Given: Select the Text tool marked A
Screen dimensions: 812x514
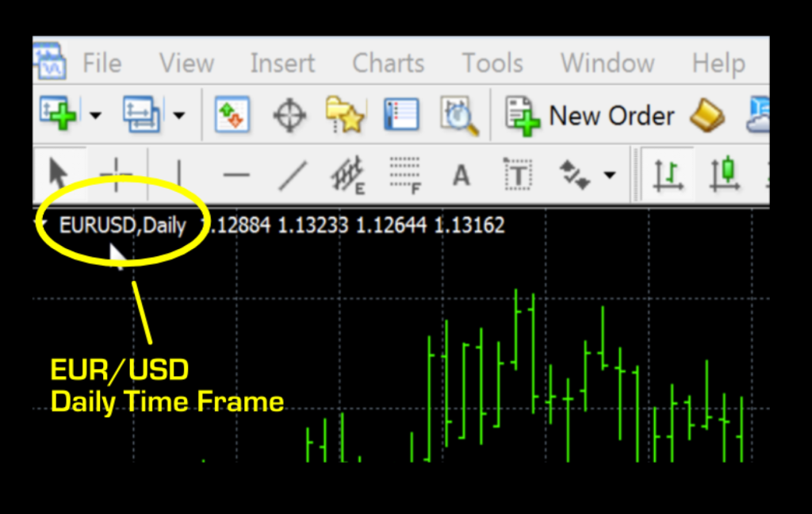Looking at the screenshot, I should click(x=461, y=174).
